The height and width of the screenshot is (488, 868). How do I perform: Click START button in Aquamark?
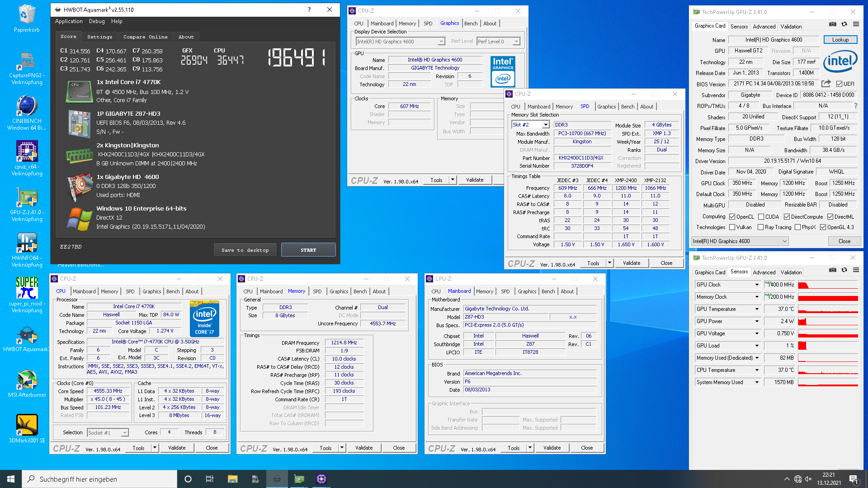coord(308,250)
